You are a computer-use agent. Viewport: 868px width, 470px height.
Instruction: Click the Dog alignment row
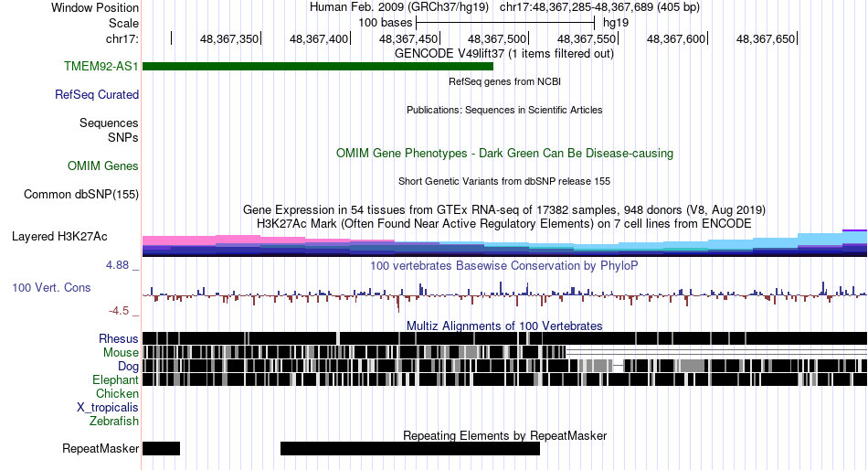click(x=504, y=366)
